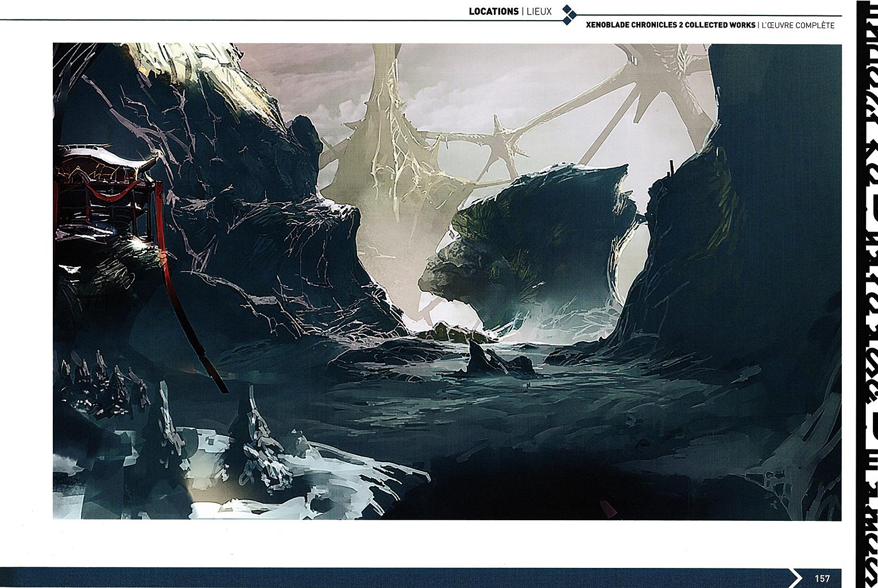Click the red pavilion building on the cliff

coord(103,195)
